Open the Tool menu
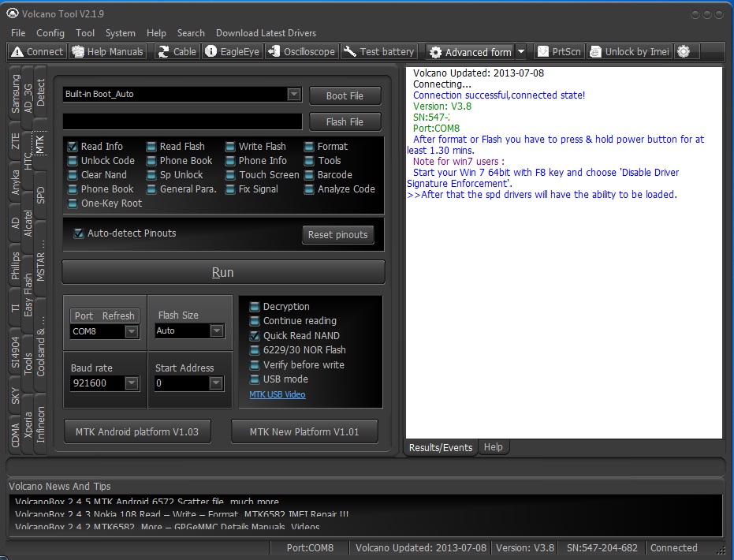The height and width of the screenshot is (560, 734). pos(85,33)
